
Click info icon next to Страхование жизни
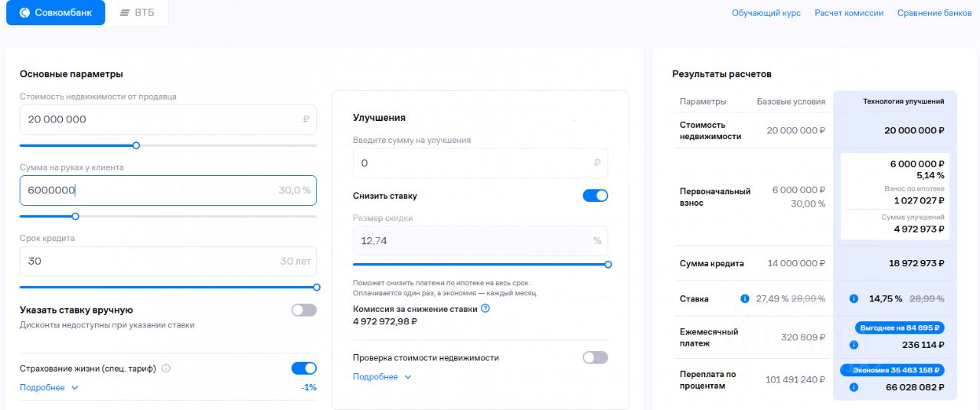[166, 369]
